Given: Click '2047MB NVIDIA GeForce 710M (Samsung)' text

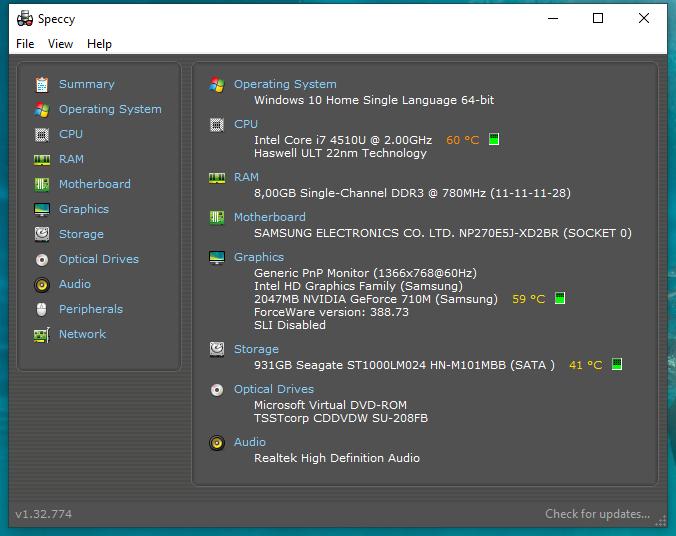Looking at the screenshot, I should coord(376,299).
